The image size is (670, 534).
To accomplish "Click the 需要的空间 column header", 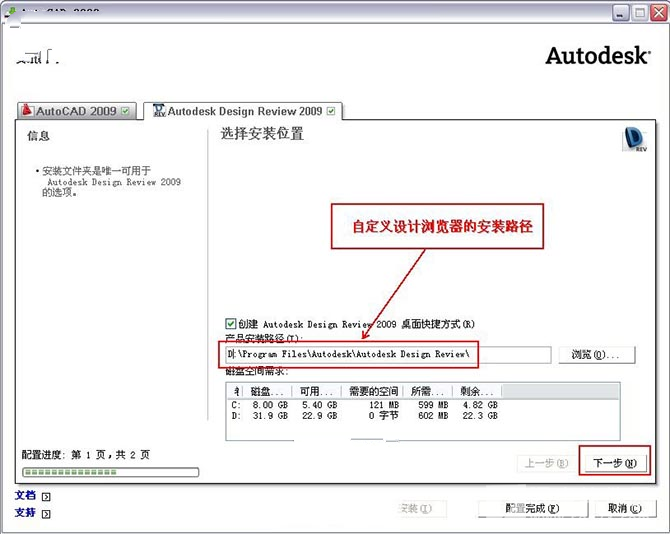I will pos(373,391).
